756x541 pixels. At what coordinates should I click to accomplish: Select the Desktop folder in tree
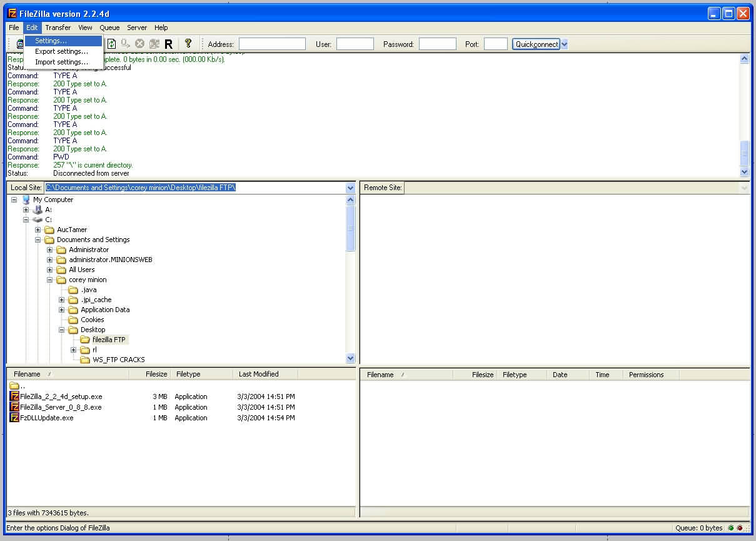tap(93, 330)
